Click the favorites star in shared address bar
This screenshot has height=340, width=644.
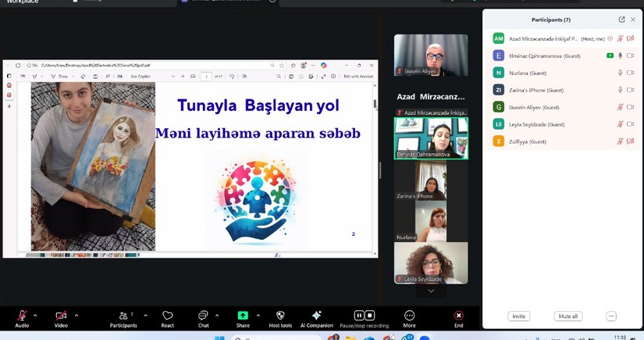point(282,66)
